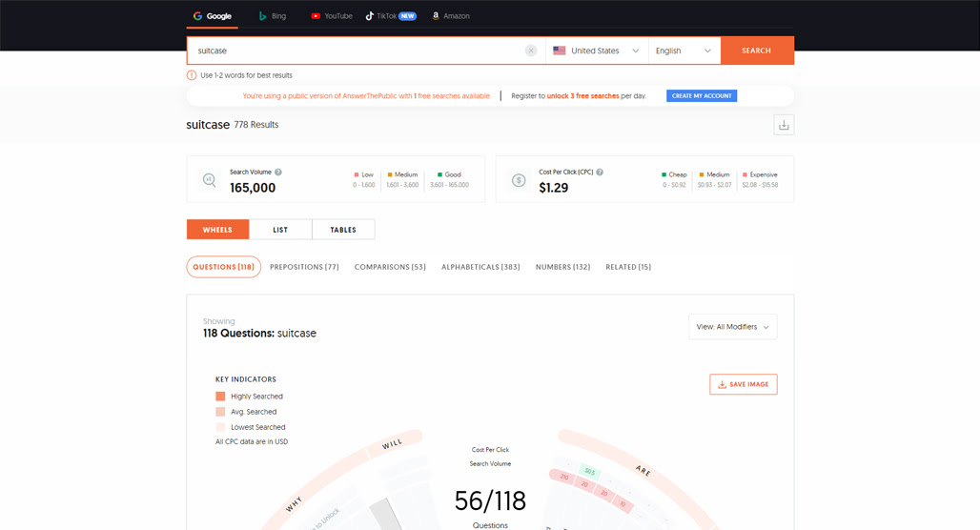Click CREATE MY ACCOUNT button
The image size is (980, 530).
702,95
